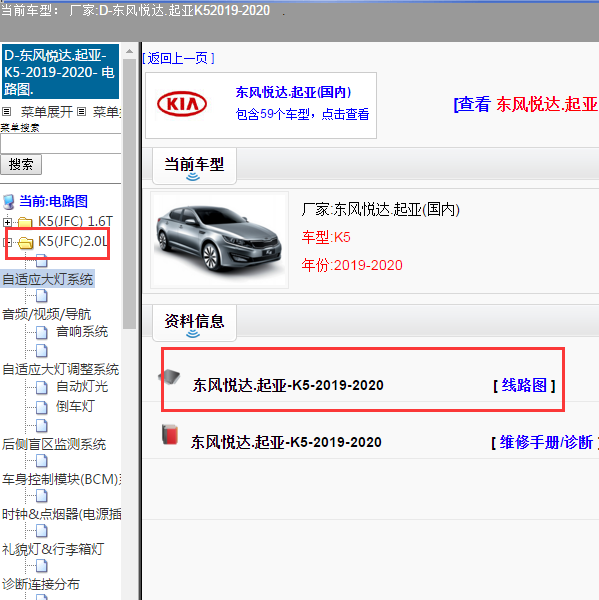599x600 pixels.
Task: Select 音频/视频/导航 tree item
Action: click(46, 315)
